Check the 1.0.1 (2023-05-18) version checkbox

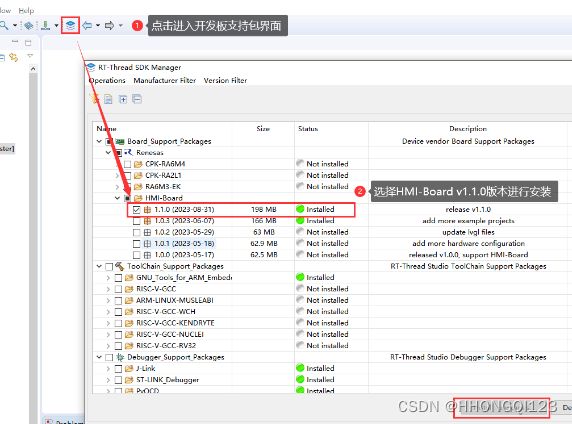pos(136,243)
